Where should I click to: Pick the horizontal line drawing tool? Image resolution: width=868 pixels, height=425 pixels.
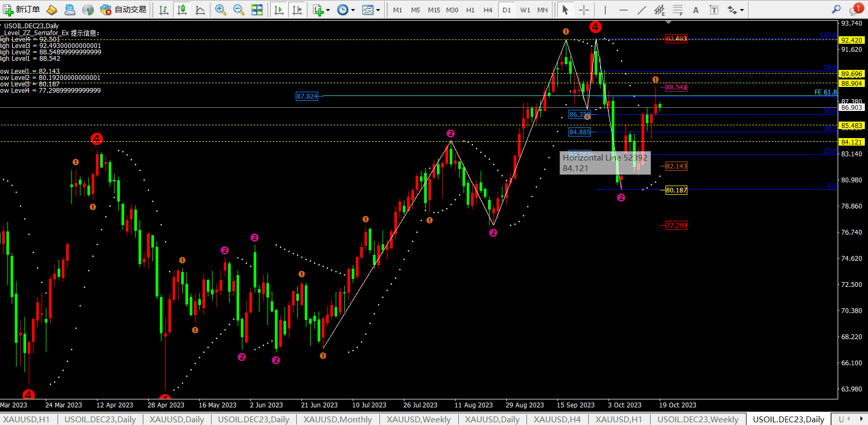tap(623, 10)
